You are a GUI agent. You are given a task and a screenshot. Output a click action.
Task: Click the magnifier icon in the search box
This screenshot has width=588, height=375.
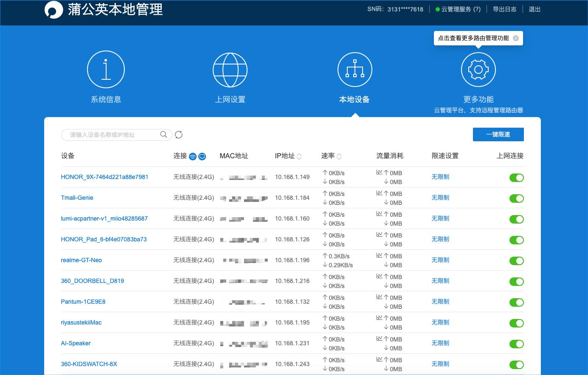(x=163, y=134)
